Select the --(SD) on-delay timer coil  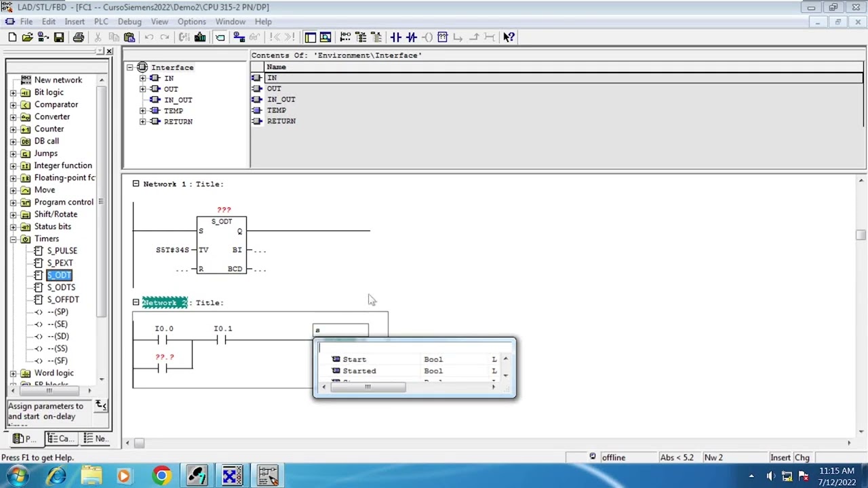(x=58, y=336)
